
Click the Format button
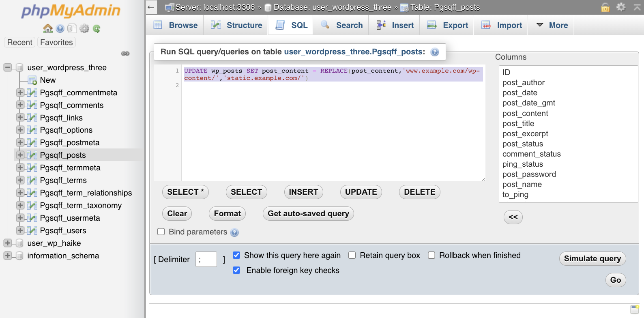227,213
